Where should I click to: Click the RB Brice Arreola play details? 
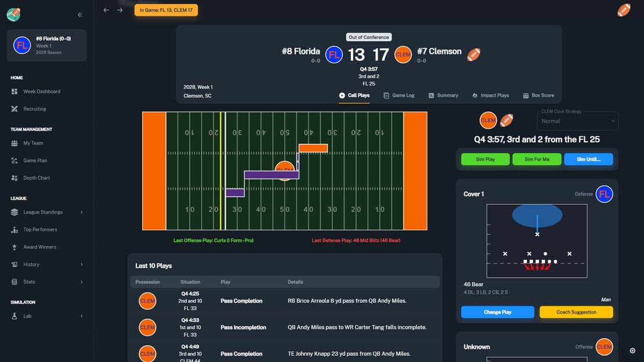coord(347,301)
